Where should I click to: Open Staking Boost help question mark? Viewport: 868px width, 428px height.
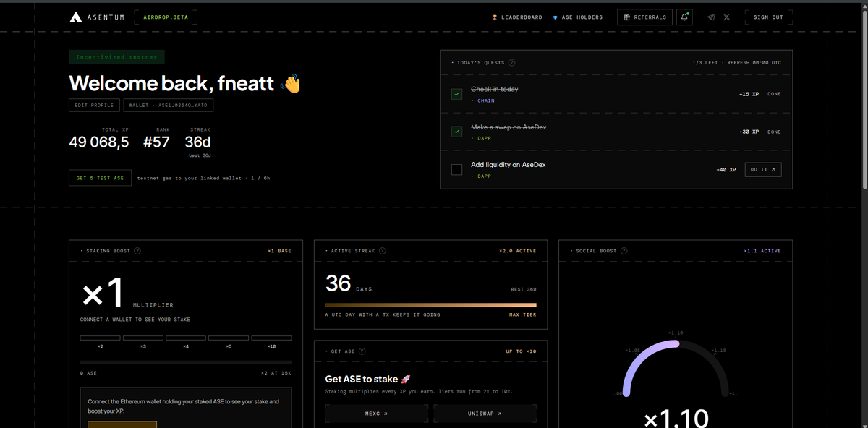click(137, 251)
